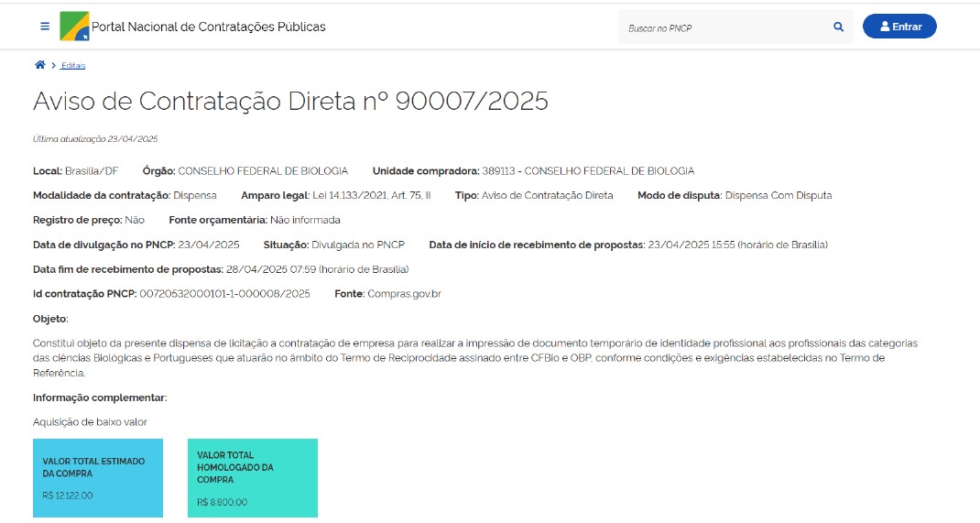Screen dimensions: 980x523
Task: Click the breadcrumb chevron separator
Action: point(53,66)
